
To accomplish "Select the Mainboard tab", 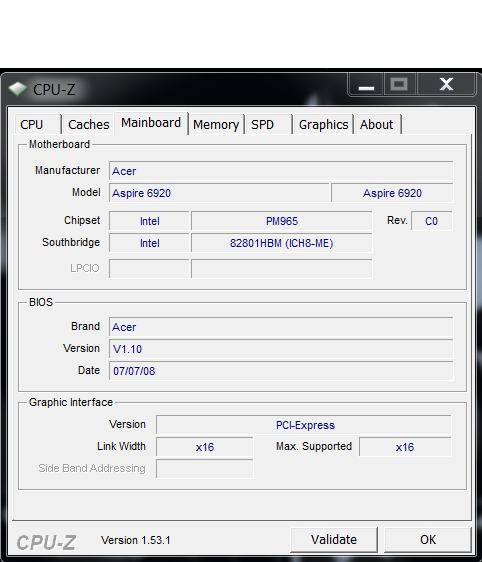I will pos(151,123).
